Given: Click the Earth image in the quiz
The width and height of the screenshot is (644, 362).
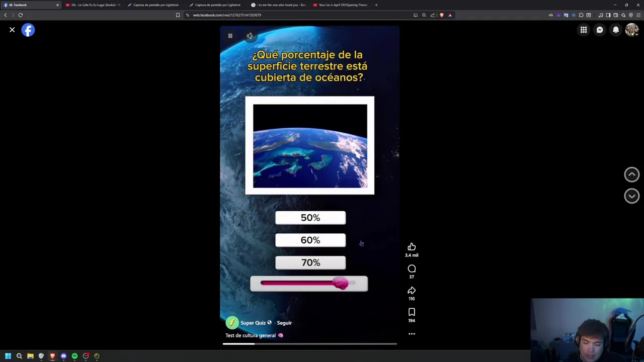Looking at the screenshot, I should click(x=310, y=146).
